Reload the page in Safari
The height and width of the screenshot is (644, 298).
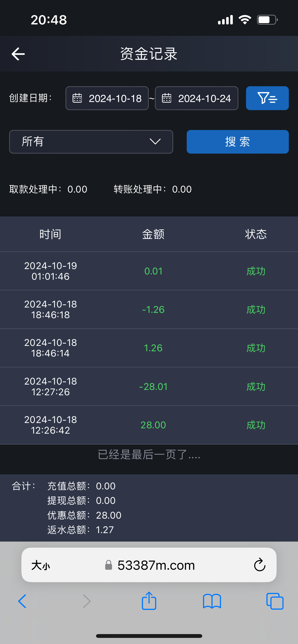[260, 565]
